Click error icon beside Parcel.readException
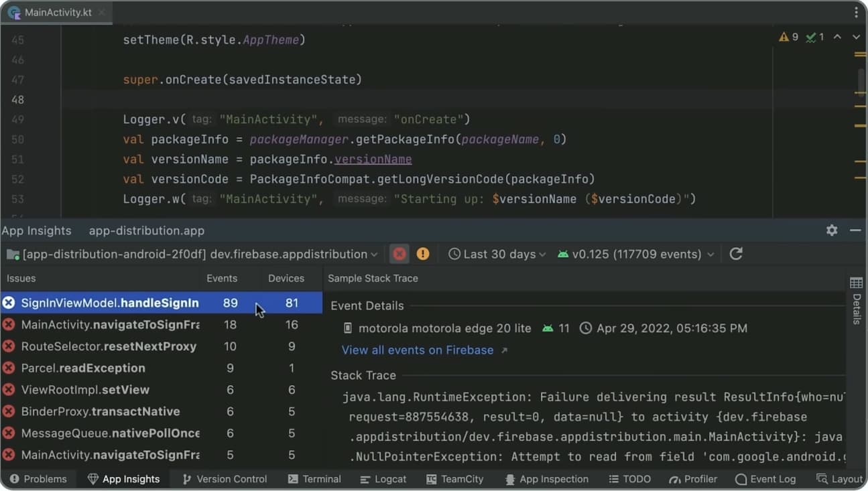 (x=9, y=368)
